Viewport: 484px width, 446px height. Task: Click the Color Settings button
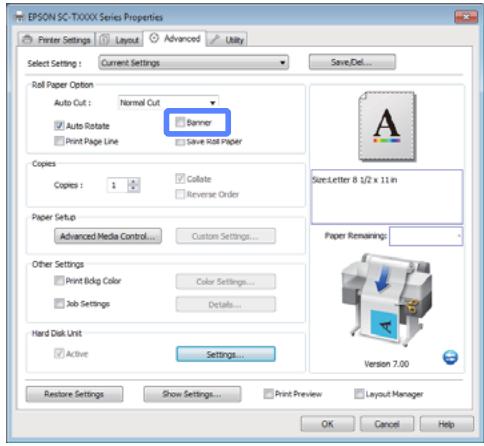point(226,282)
